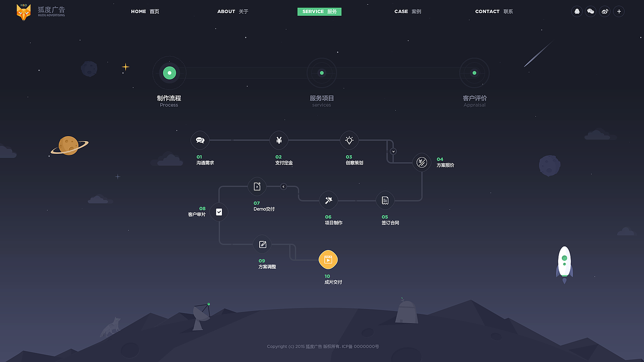Open the CASE 案例 menu item
This screenshot has width=644, height=362.
click(408, 12)
